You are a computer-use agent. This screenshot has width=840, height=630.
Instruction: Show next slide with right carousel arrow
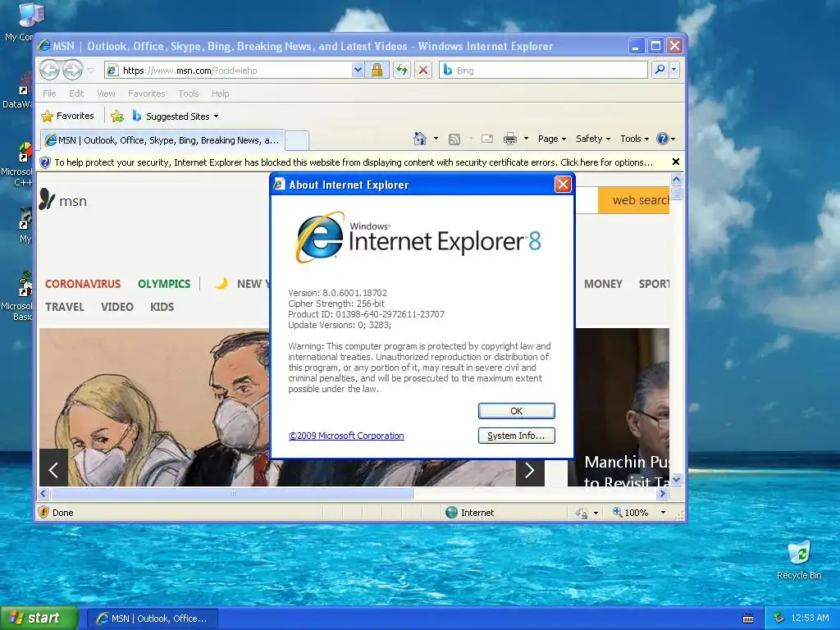point(530,470)
